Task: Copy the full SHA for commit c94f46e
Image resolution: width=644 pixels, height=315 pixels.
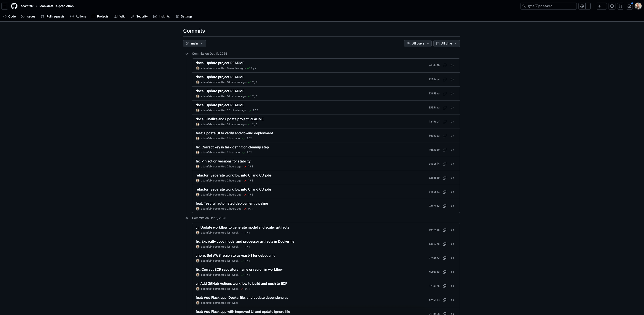Action: (444, 230)
